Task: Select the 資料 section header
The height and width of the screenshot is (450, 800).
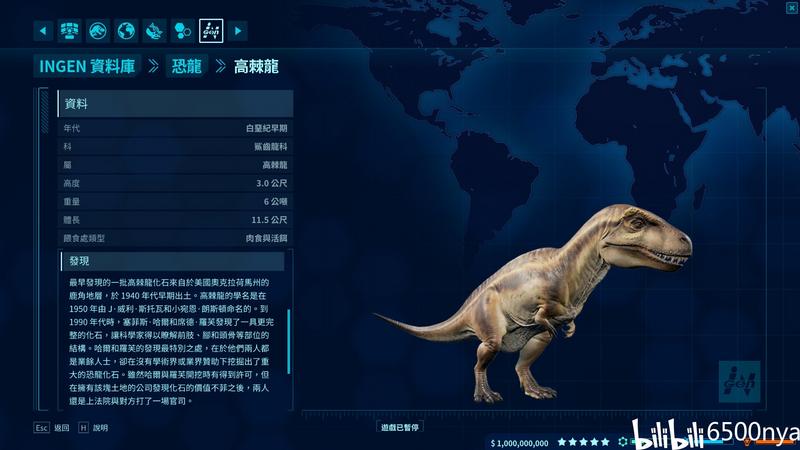Action: click(175, 104)
